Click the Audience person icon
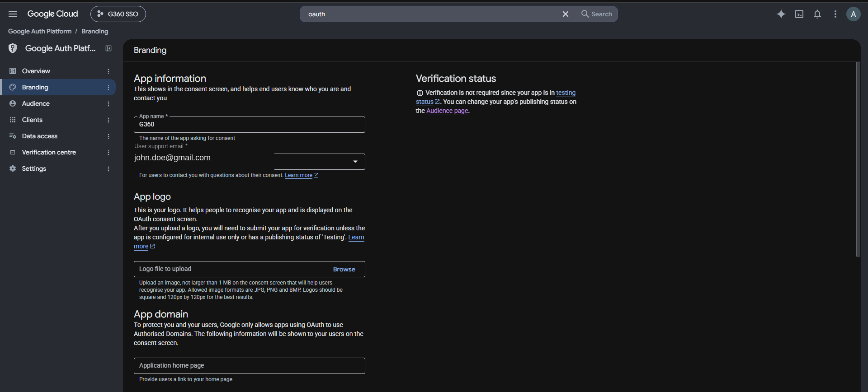The width and height of the screenshot is (868, 392). (x=13, y=103)
